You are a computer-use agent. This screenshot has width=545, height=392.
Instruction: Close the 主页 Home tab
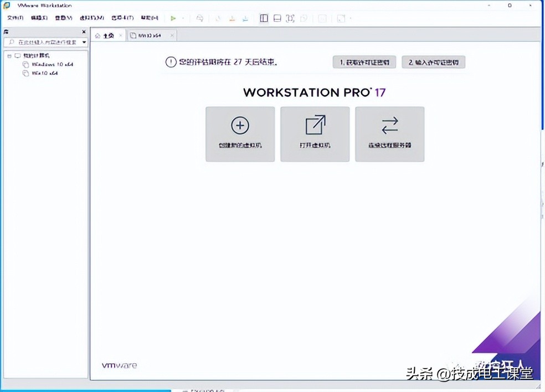point(121,35)
